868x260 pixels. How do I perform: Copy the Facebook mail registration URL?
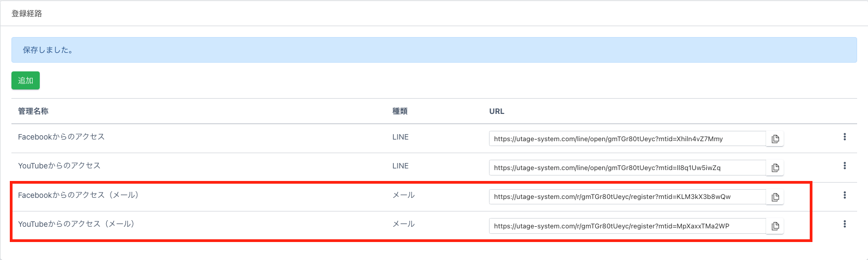coord(775,197)
